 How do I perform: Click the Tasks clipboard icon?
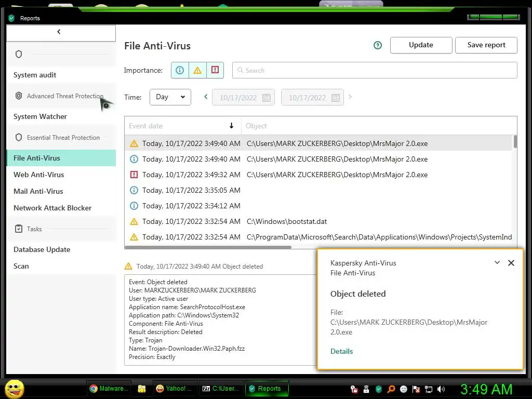(x=19, y=229)
